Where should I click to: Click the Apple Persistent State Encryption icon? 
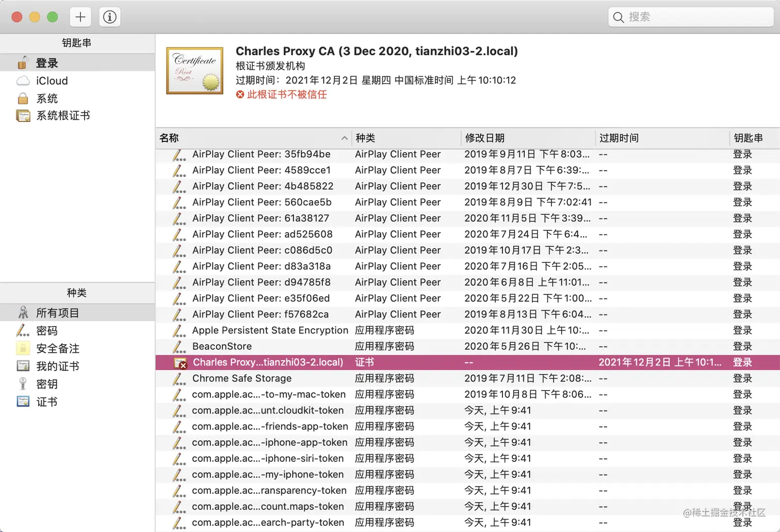tap(179, 331)
